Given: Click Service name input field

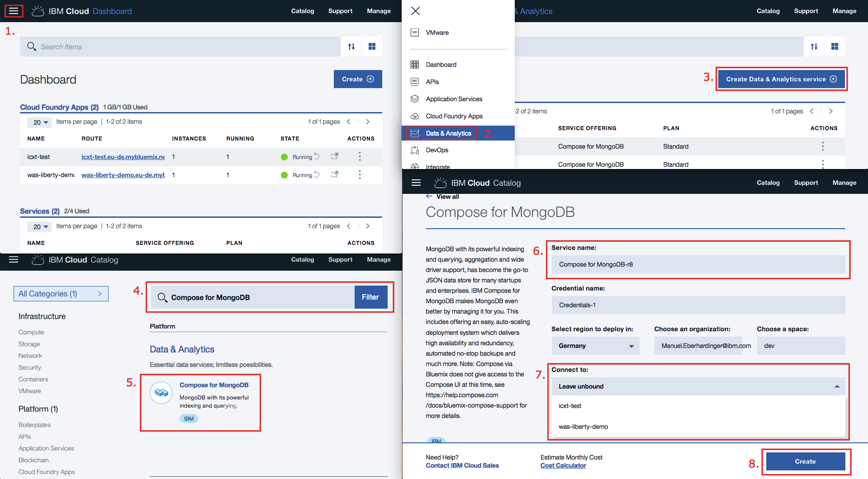Looking at the screenshot, I should coord(698,264).
